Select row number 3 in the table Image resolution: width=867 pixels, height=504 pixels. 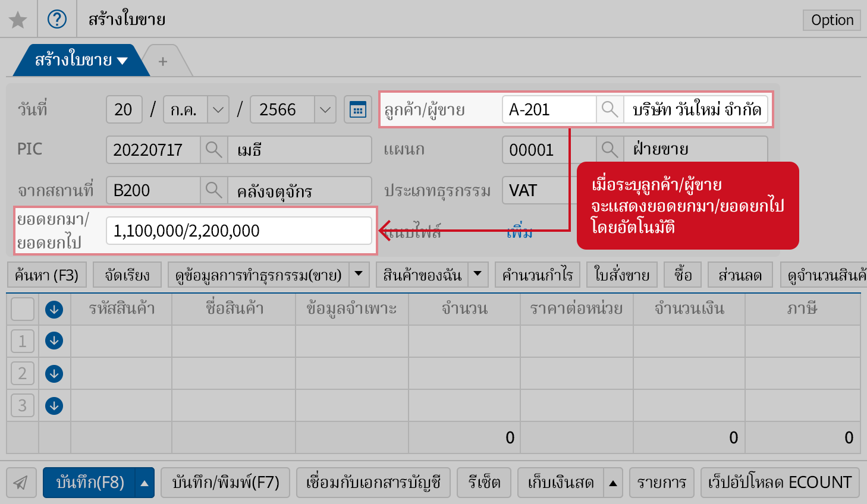point(23,406)
